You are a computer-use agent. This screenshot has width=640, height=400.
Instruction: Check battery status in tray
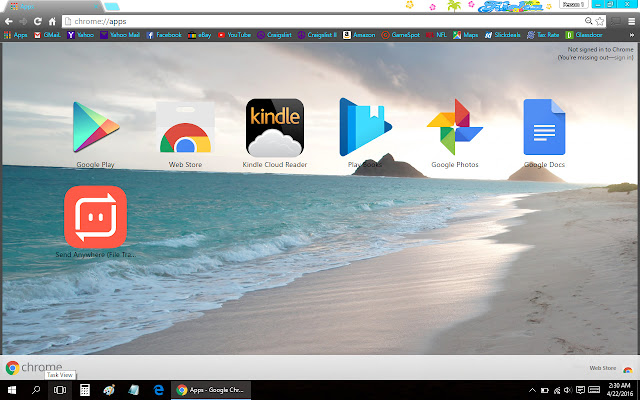(544, 390)
